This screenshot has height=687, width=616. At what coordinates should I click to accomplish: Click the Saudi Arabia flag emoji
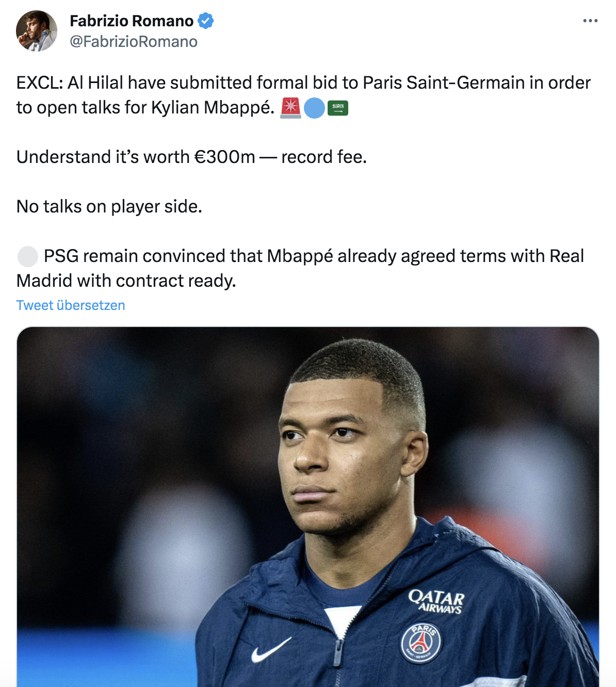338,108
